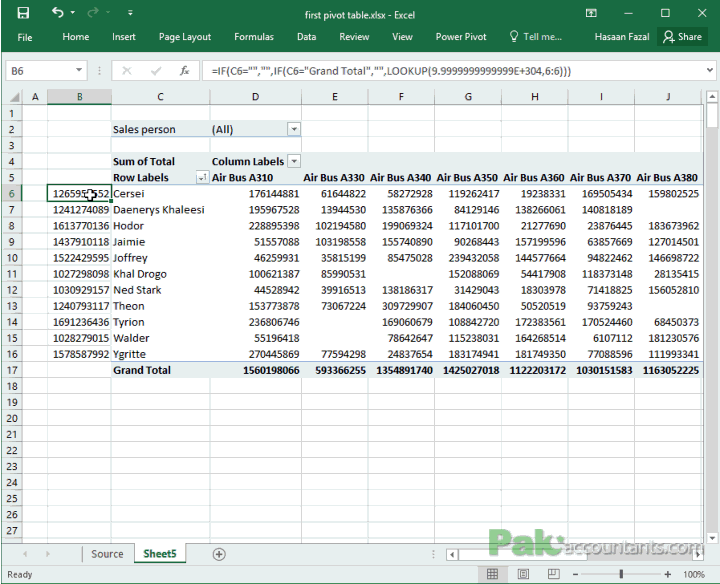The image size is (720, 584).
Task: Click horizontal scrollbar left arrow
Action: pos(452,554)
